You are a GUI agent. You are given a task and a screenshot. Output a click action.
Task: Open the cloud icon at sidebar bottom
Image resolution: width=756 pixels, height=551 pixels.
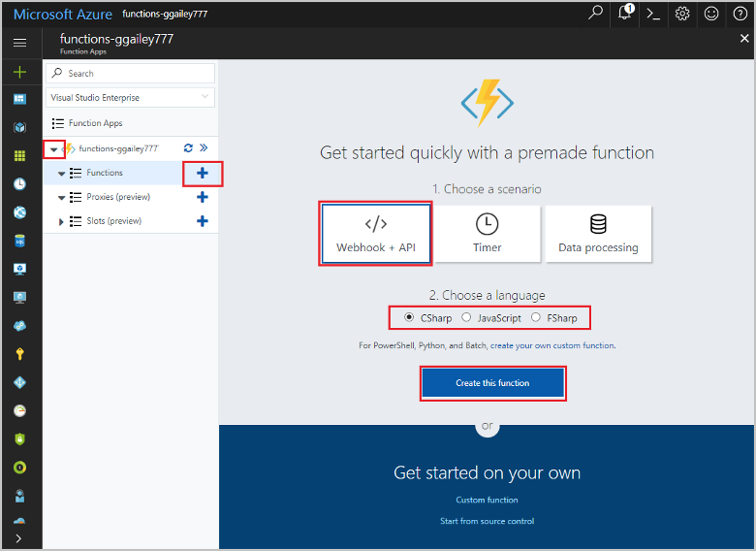tap(19, 521)
